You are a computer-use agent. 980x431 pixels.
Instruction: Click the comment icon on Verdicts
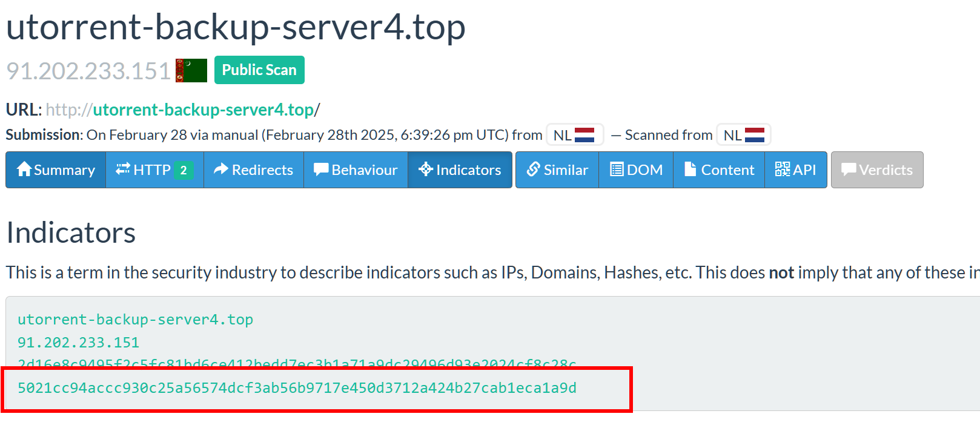[849, 169]
